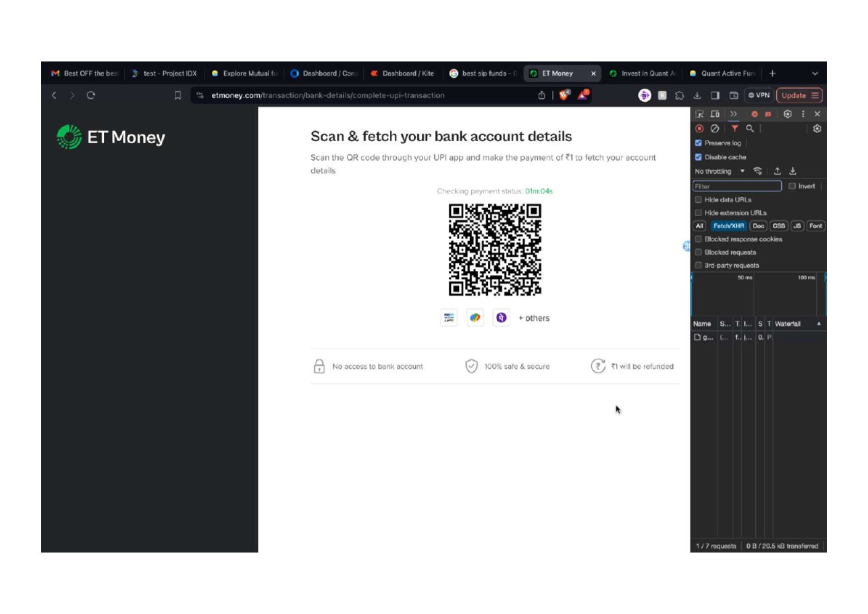Viewport: 868px width, 614px height.
Task: Open the DevTools three-dot menu
Action: pos(803,114)
